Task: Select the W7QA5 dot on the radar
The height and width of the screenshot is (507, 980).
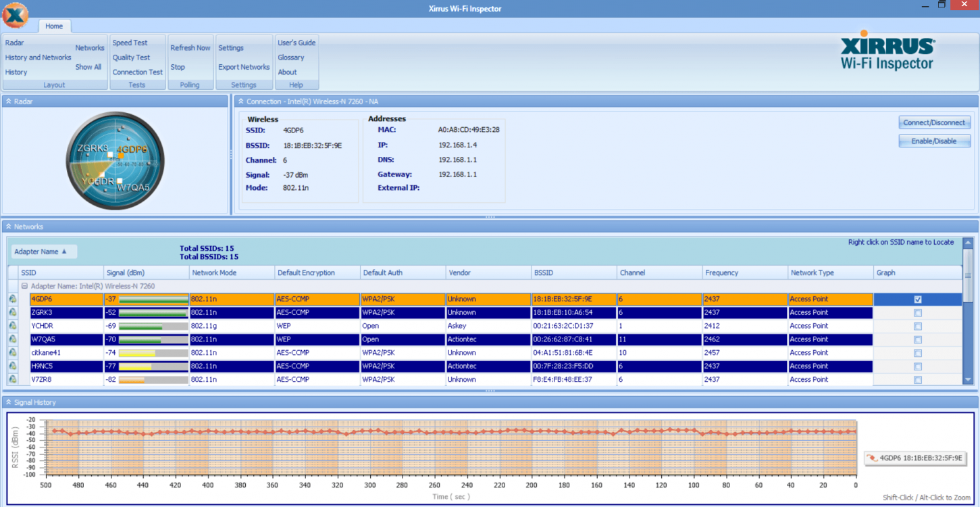Action: (120, 182)
